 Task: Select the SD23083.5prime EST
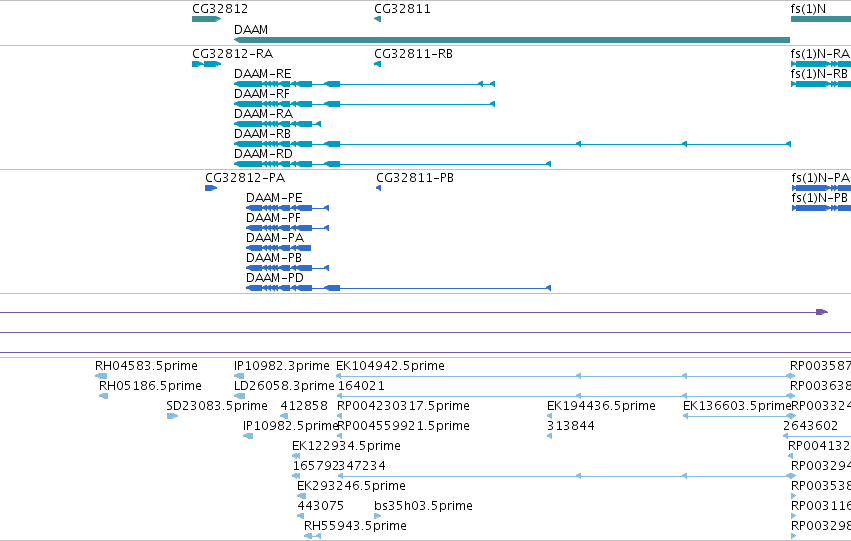[217, 406]
